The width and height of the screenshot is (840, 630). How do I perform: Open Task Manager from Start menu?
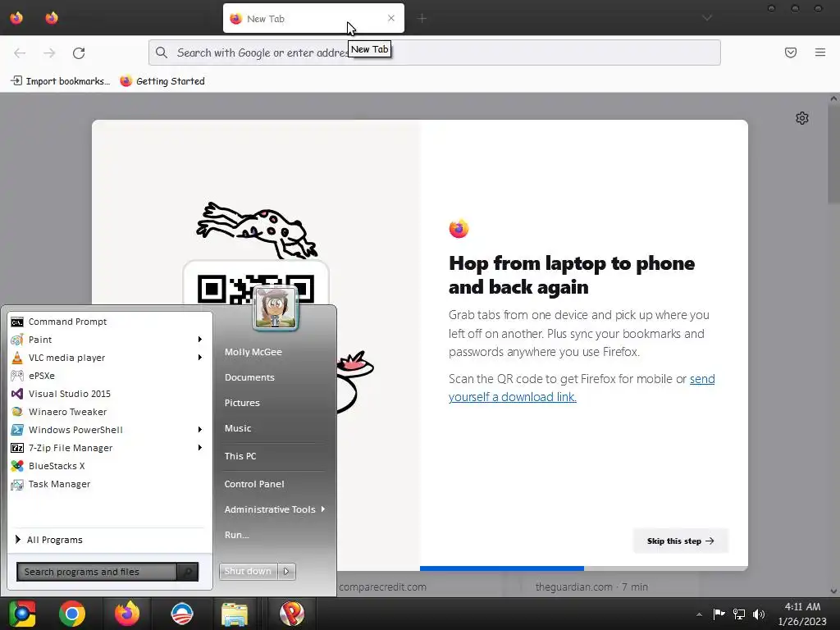click(107, 484)
